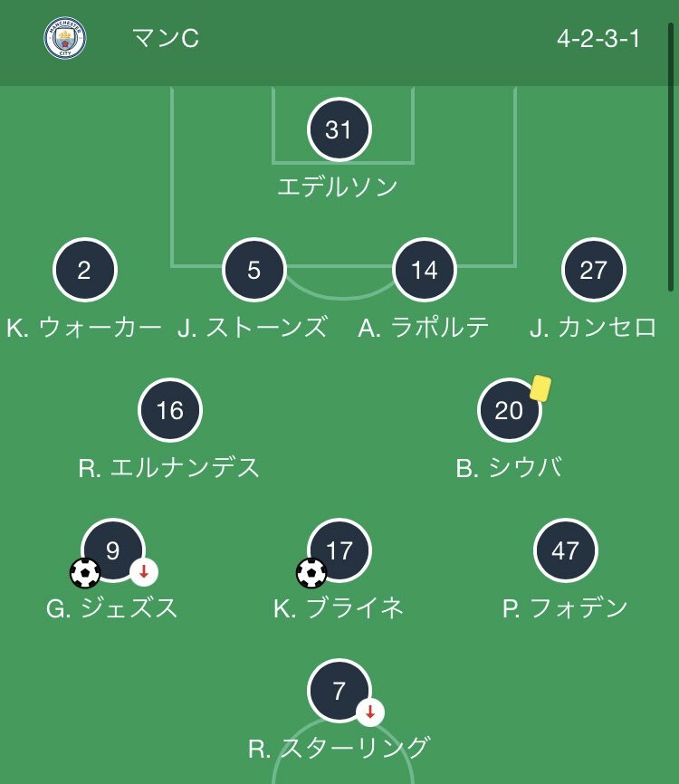Tap the Manchester City club crest
The width and height of the screenshot is (679, 784).
click(x=65, y=38)
